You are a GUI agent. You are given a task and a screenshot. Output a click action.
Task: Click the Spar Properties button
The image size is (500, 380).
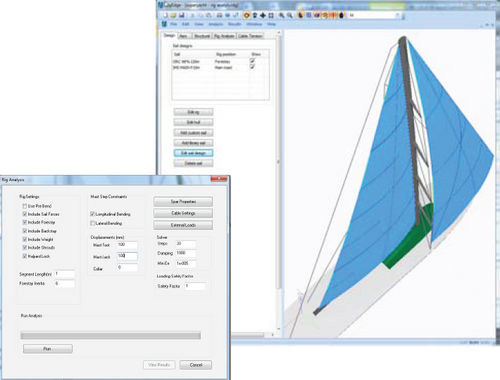point(183,202)
